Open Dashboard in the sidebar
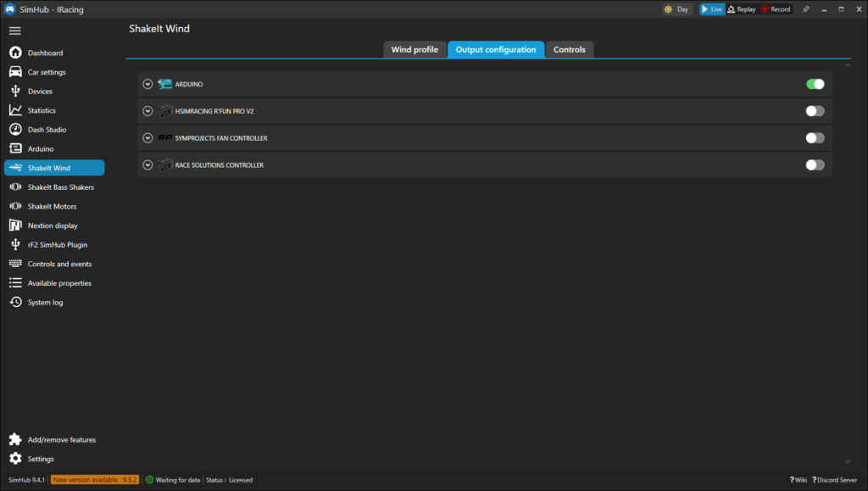Viewport: 868px width, 491px height. tap(54, 53)
